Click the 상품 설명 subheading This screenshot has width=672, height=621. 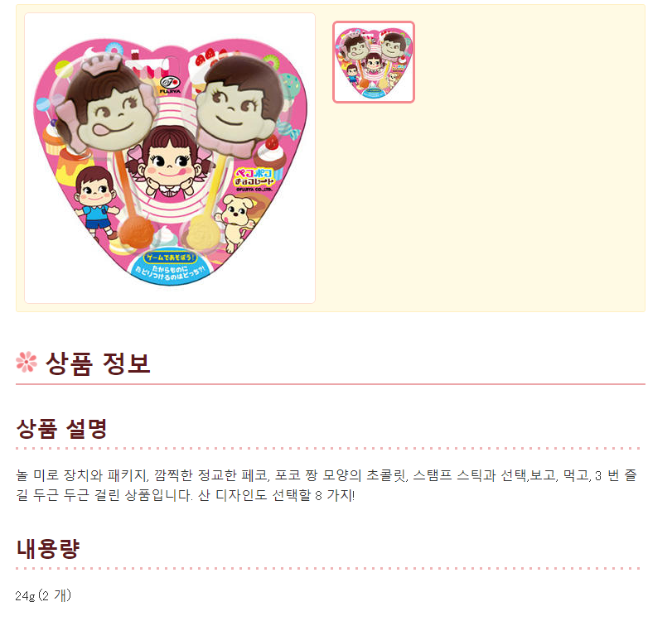[61, 428]
